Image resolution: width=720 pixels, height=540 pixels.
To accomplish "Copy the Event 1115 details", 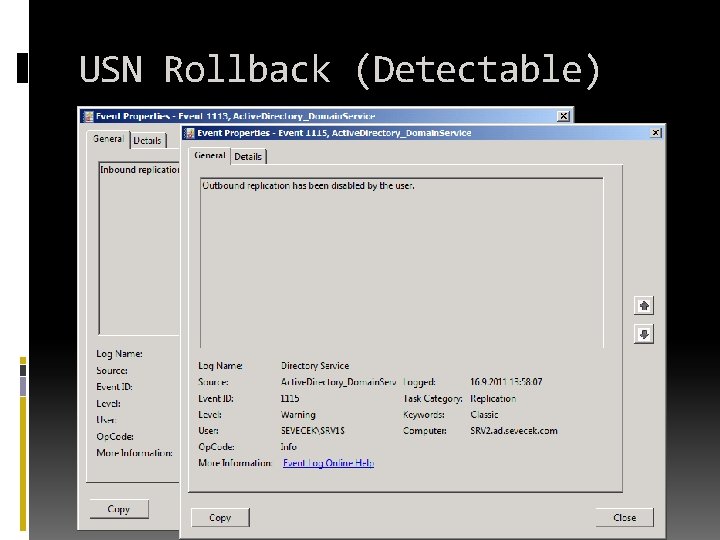I will (x=220, y=518).
